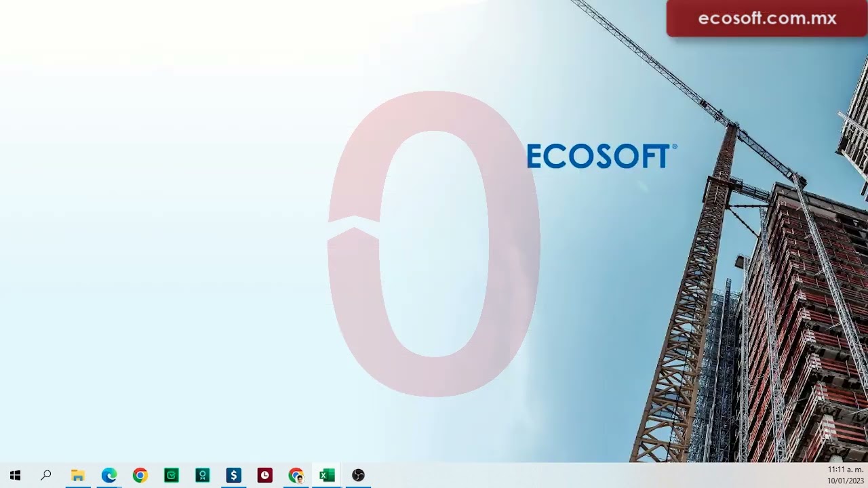
Task: Open the blue dollar sign app in taskbar
Action: pos(234,476)
